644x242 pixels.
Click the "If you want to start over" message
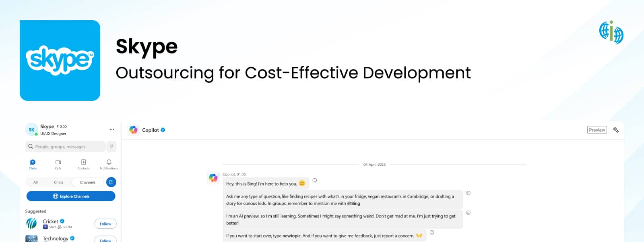pyautogui.click(x=324, y=236)
